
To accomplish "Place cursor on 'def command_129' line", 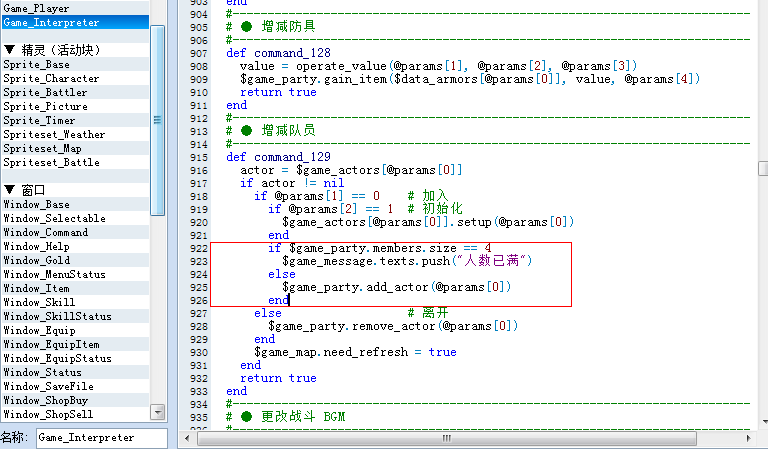I will click(x=278, y=157).
